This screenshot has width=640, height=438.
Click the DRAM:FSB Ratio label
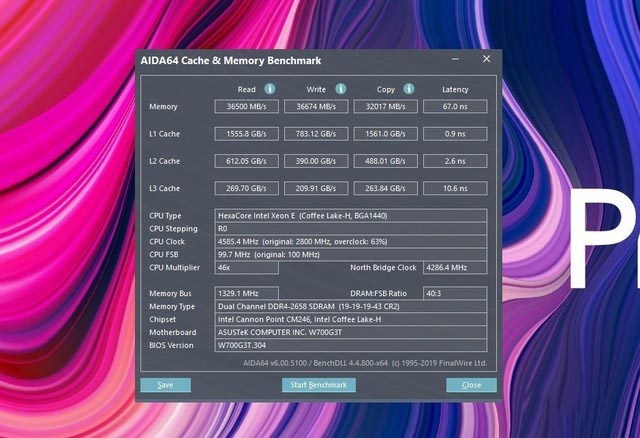click(378, 293)
